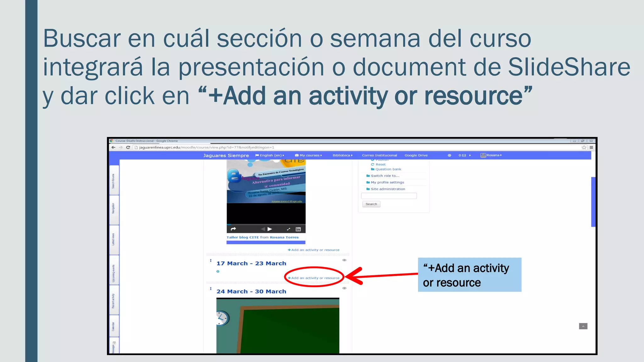Click the browser reload icon

pyautogui.click(x=128, y=147)
